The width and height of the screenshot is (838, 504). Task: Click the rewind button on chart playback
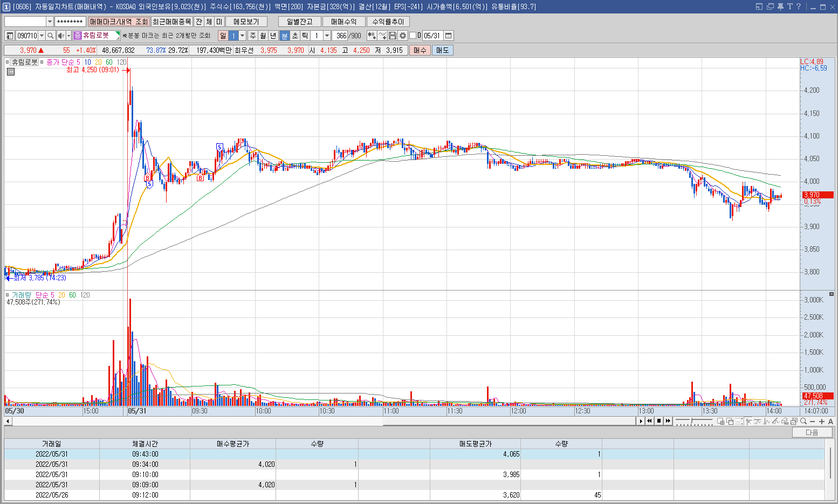point(650,421)
